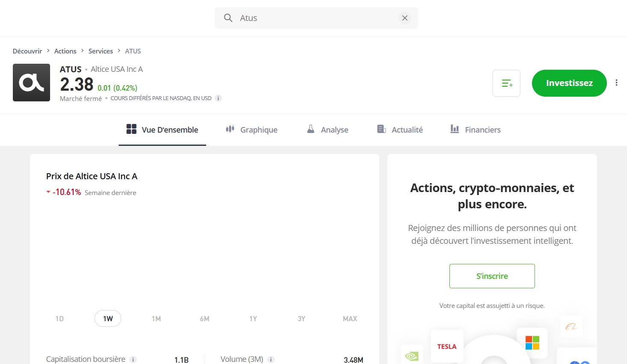This screenshot has height=364, width=627.
Task: Select the 1D chart range
Action: (x=59, y=319)
